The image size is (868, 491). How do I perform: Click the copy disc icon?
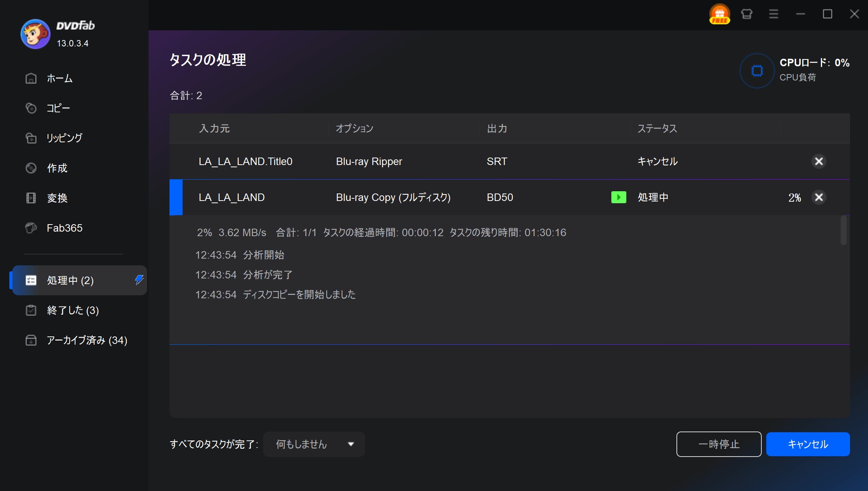31,108
